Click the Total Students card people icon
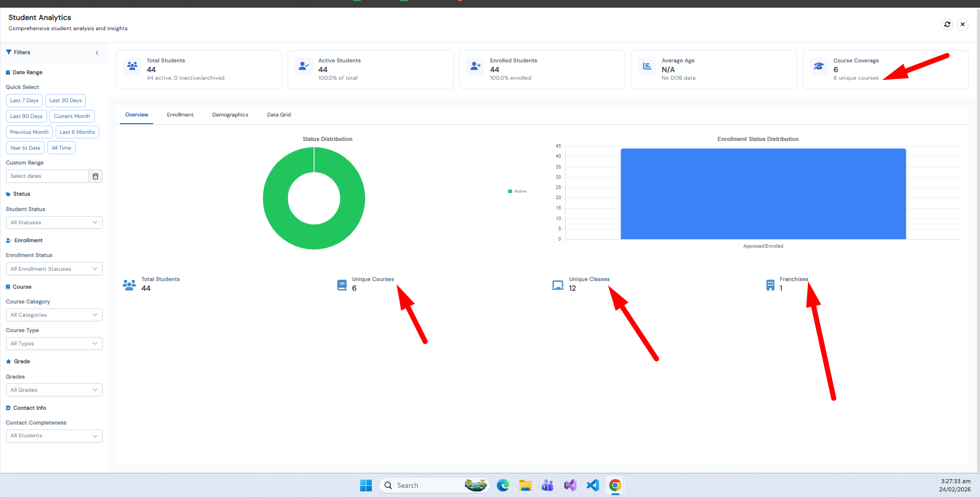 pos(132,66)
